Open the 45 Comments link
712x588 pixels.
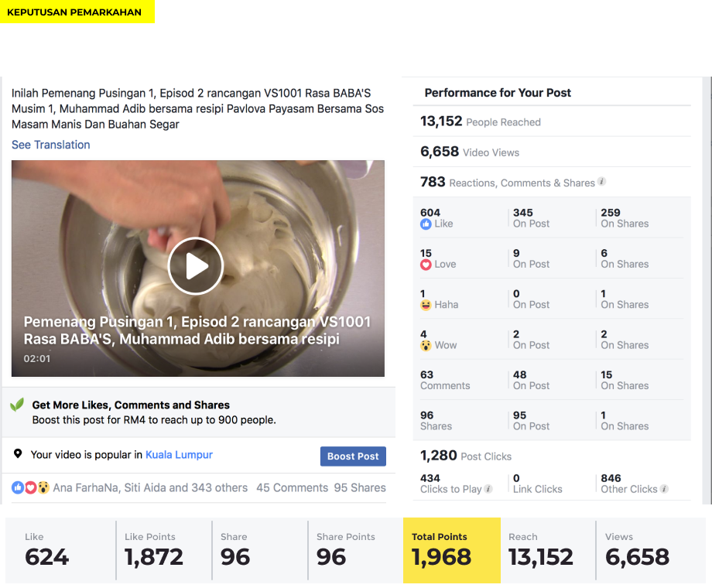[x=292, y=487]
